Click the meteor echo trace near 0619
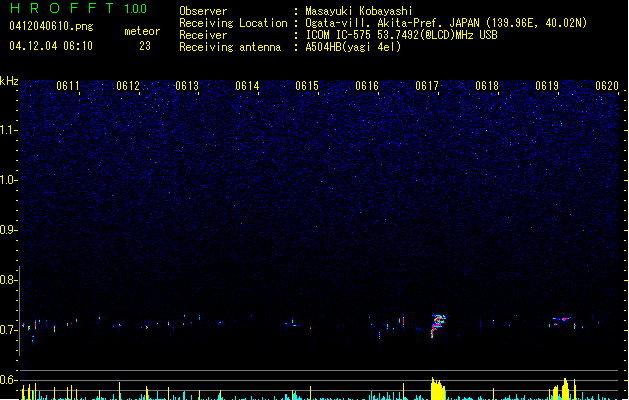This screenshot has width=629, height=400. 561,320
